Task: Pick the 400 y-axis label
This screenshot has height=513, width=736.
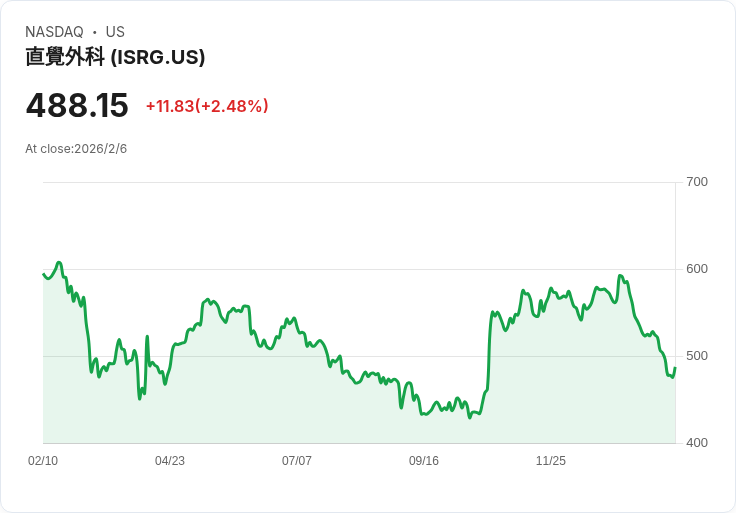Action: pos(697,443)
